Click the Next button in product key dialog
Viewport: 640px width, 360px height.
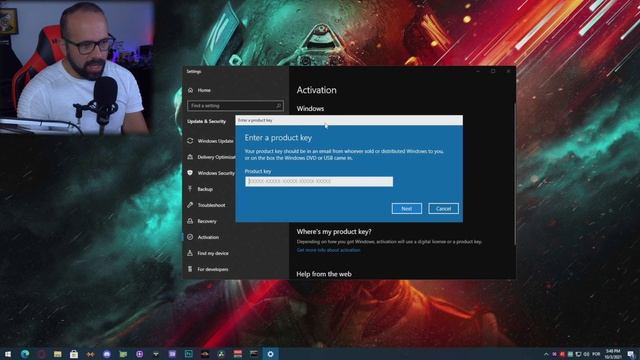tap(407, 209)
